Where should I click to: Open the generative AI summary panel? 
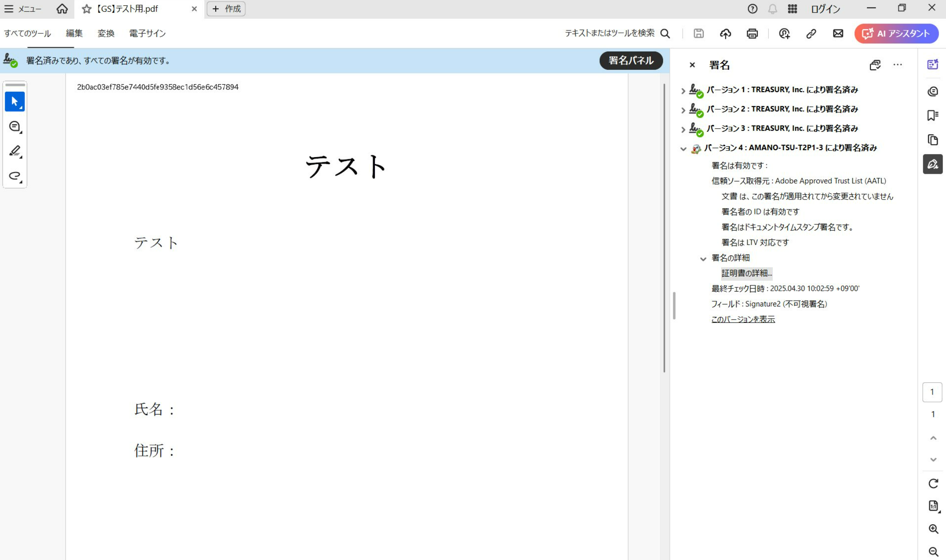pos(933,64)
